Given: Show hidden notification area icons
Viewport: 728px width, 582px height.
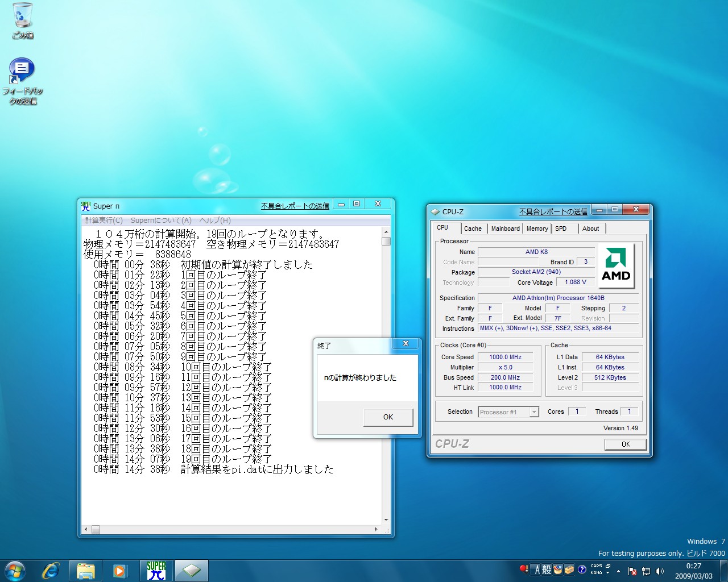Looking at the screenshot, I should (619, 571).
